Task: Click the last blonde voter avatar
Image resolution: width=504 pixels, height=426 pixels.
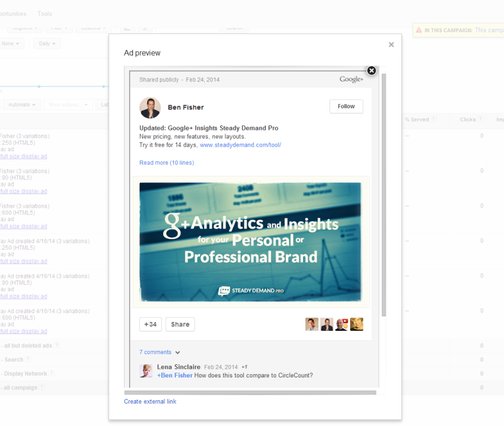Action: click(357, 324)
